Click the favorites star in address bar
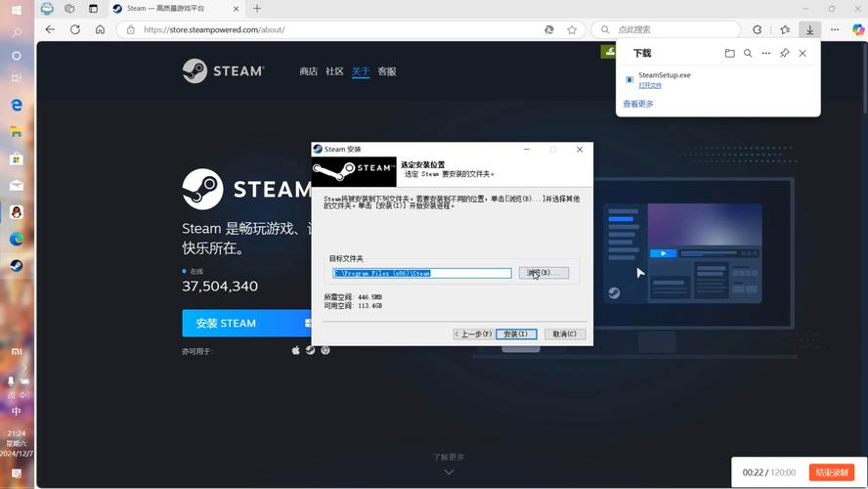Image resolution: width=868 pixels, height=489 pixels. 572,29
